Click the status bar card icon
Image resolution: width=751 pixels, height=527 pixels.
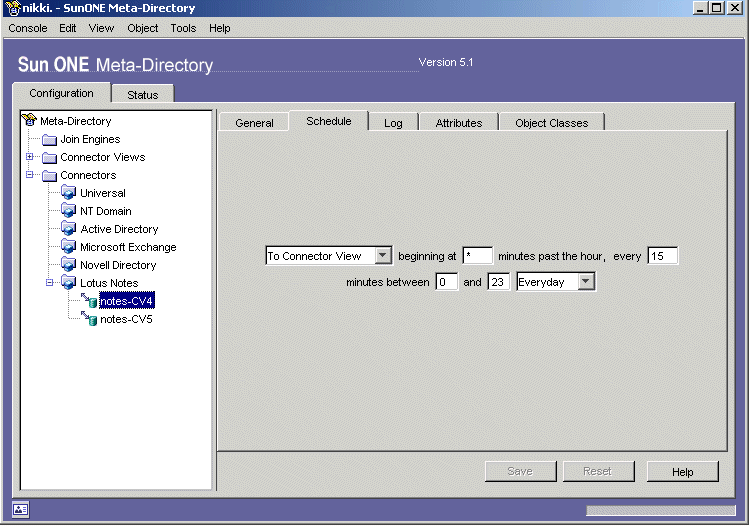[21, 509]
